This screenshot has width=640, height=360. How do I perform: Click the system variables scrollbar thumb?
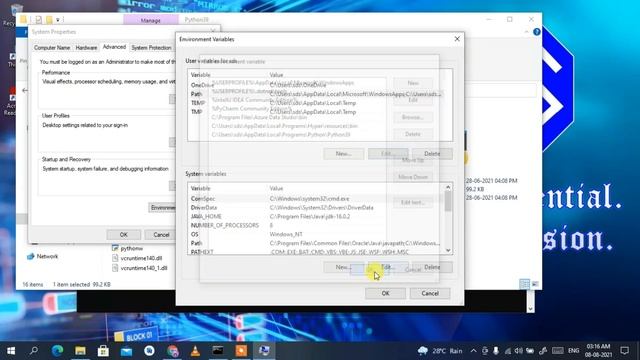point(448,201)
